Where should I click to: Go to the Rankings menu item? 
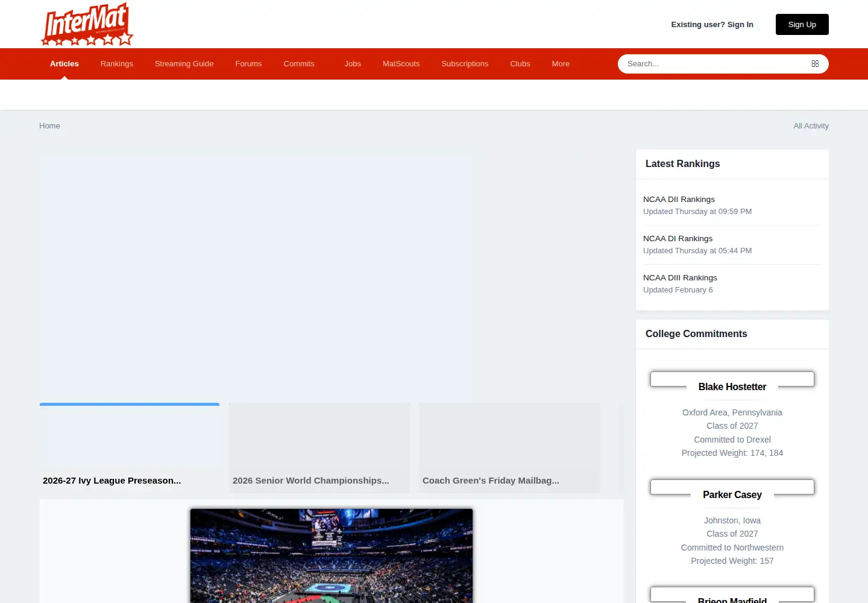point(117,64)
